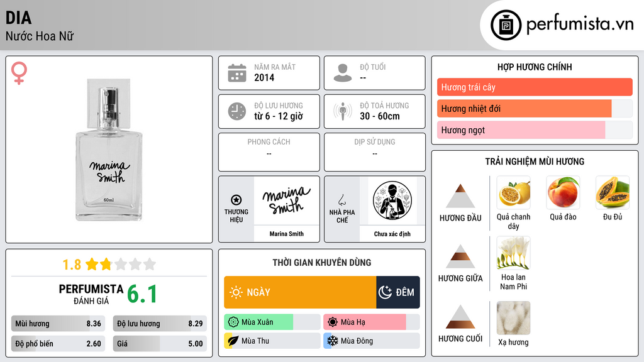Click the Mùa Đông season bar
The height and width of the screenshot is (362, 644).
[371, 341]
